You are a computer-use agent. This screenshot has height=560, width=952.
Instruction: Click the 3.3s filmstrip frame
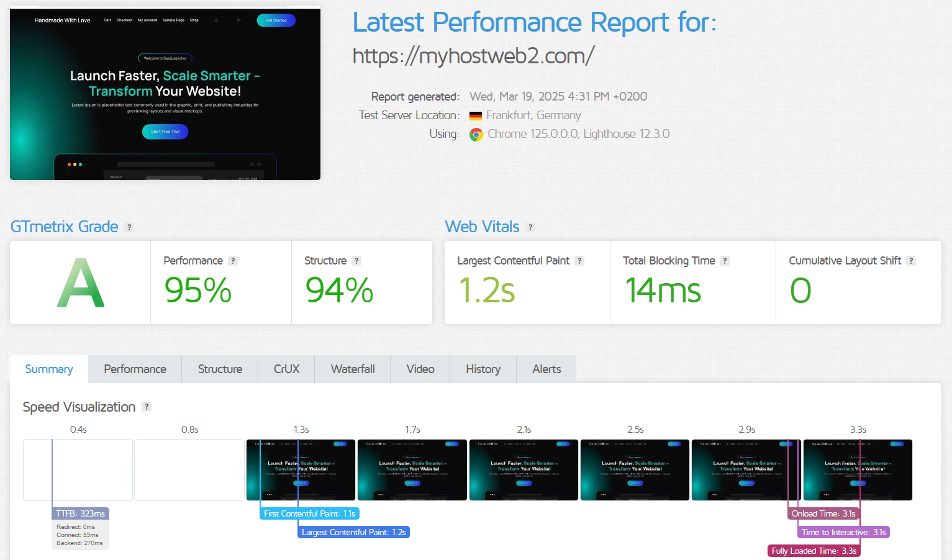(x=858, y=470)
